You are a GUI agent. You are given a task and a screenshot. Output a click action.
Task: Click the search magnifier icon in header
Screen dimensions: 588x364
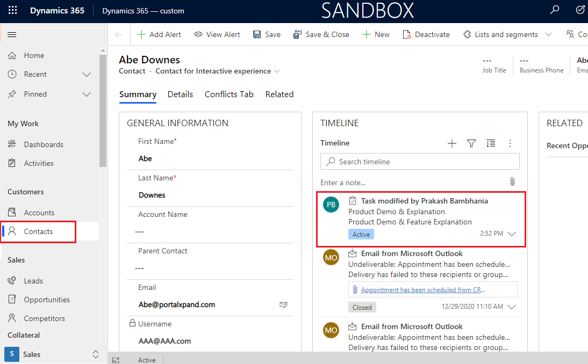click(x=555, y=10)
